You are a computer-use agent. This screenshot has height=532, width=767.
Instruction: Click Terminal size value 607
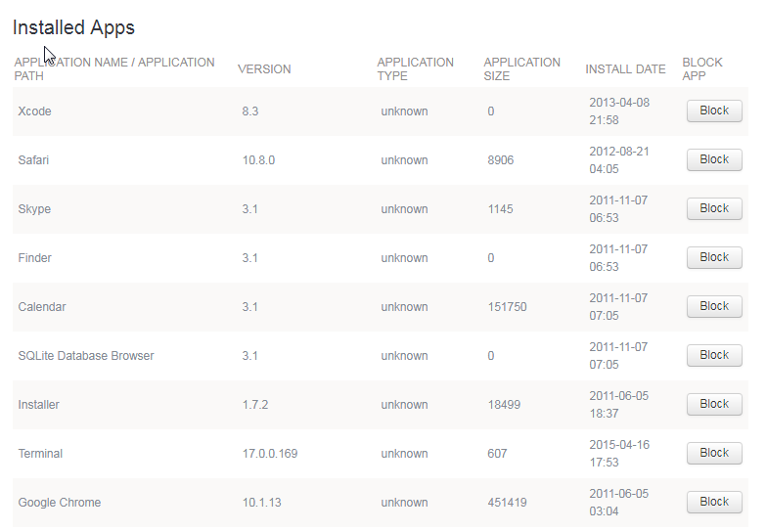point(497,454)
